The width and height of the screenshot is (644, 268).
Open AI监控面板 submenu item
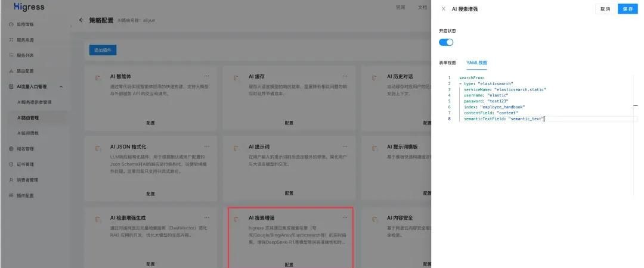(28, 133)
